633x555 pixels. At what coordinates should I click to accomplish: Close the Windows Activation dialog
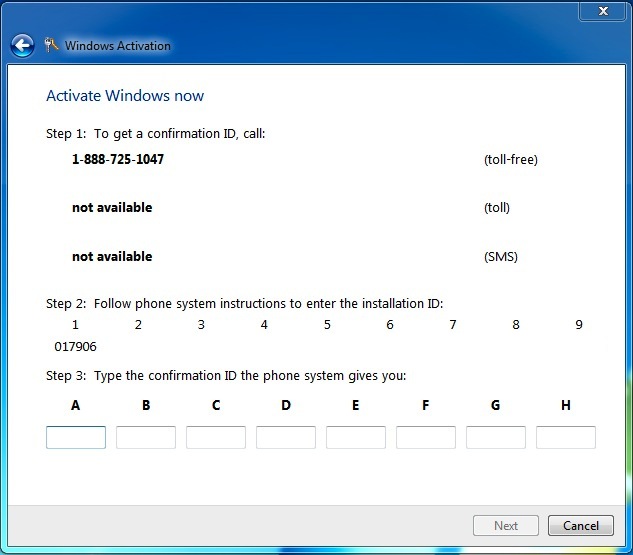pos(603,11)
